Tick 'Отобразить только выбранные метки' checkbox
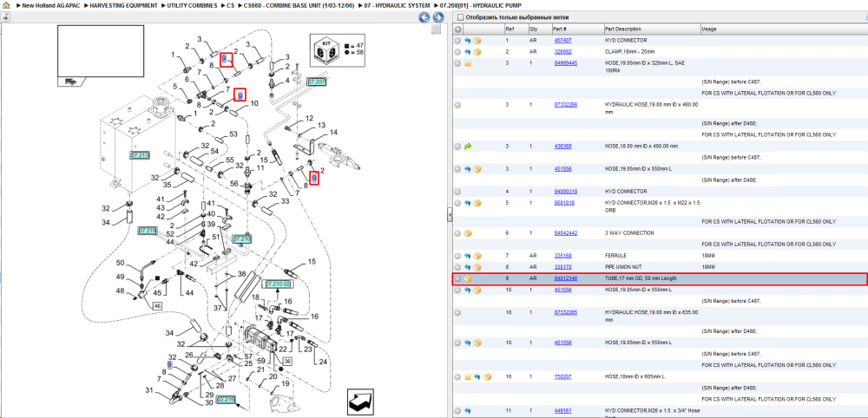 coord(460,17)
